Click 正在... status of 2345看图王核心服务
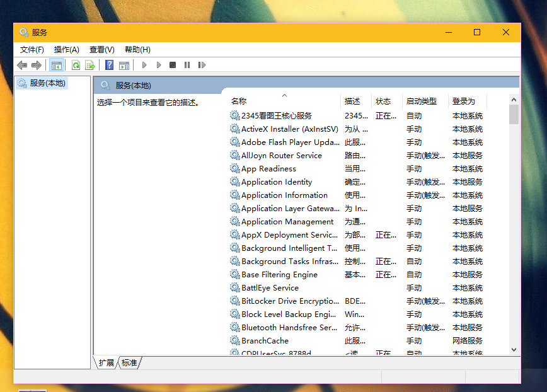 (386, 115)
